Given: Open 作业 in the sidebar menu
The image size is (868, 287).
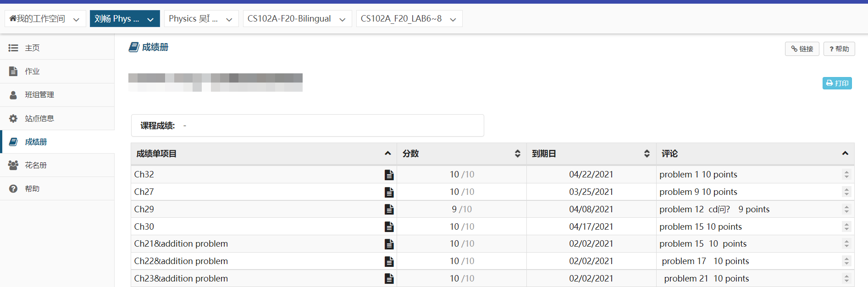Looking at the screenshot, I should [x=32, y=72].
